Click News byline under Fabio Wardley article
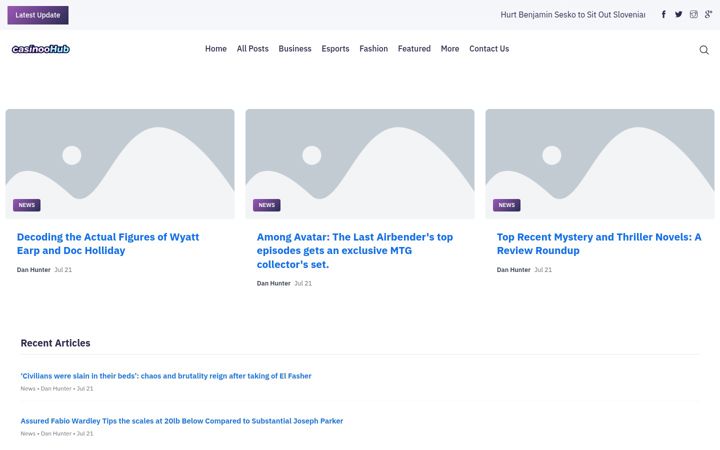 (x=28, y=434)
